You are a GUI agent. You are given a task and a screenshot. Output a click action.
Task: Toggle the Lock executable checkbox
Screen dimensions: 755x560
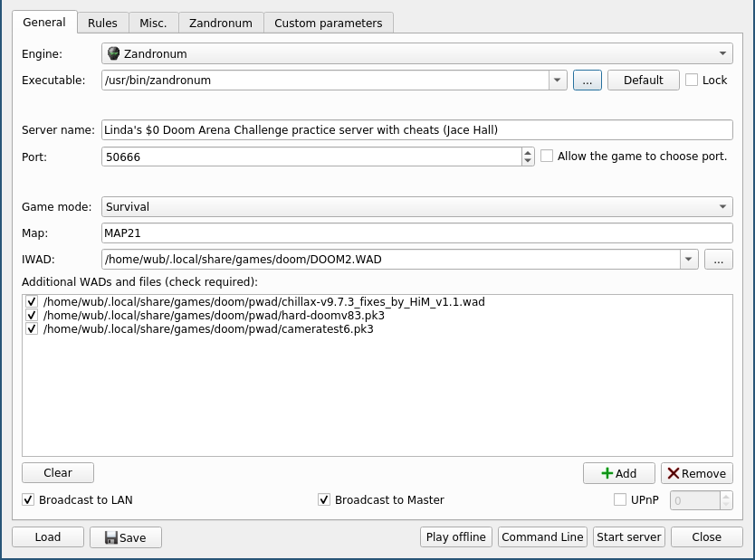pyautogui.click(x=693, y=80)
